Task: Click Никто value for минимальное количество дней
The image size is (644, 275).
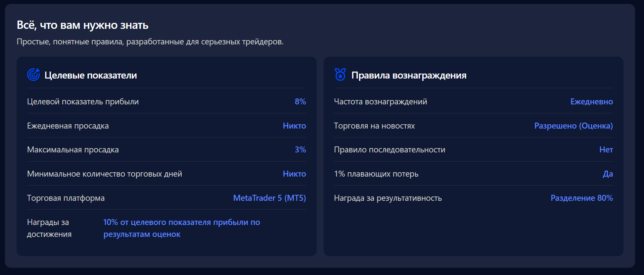Action: point(294,174)
